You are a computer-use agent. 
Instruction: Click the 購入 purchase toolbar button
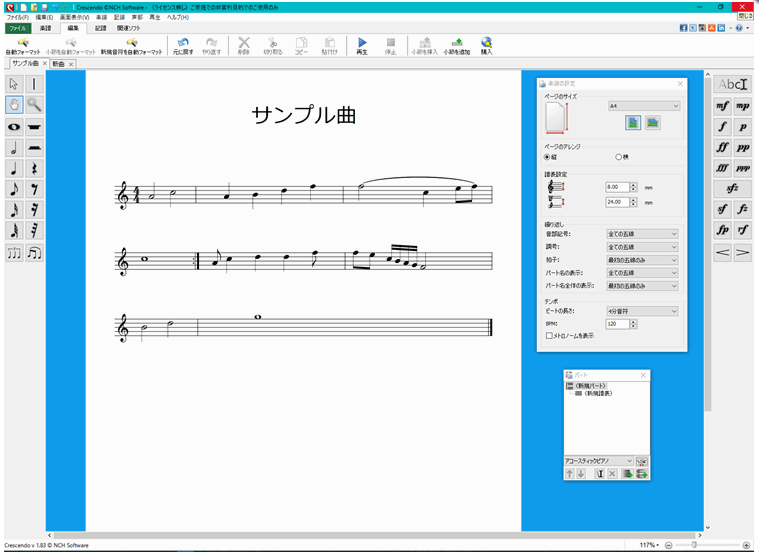click(486, 46)
